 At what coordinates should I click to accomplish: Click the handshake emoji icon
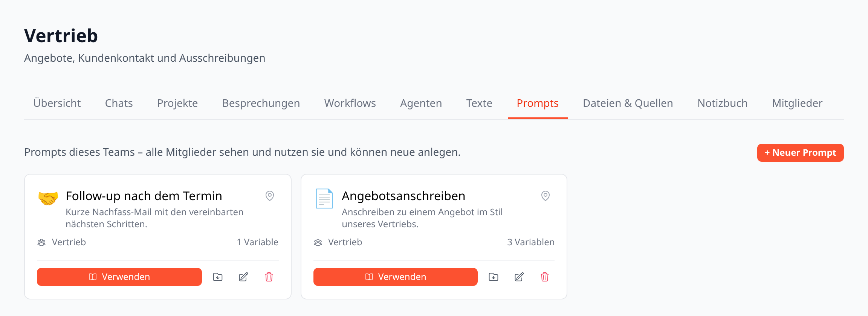(x=48, y=198)
